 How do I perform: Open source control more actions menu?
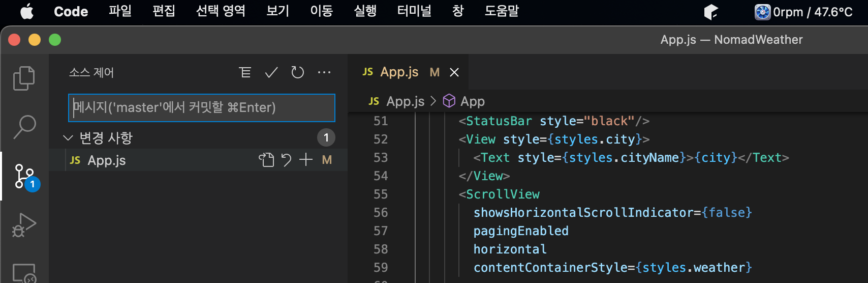[324, 72]
